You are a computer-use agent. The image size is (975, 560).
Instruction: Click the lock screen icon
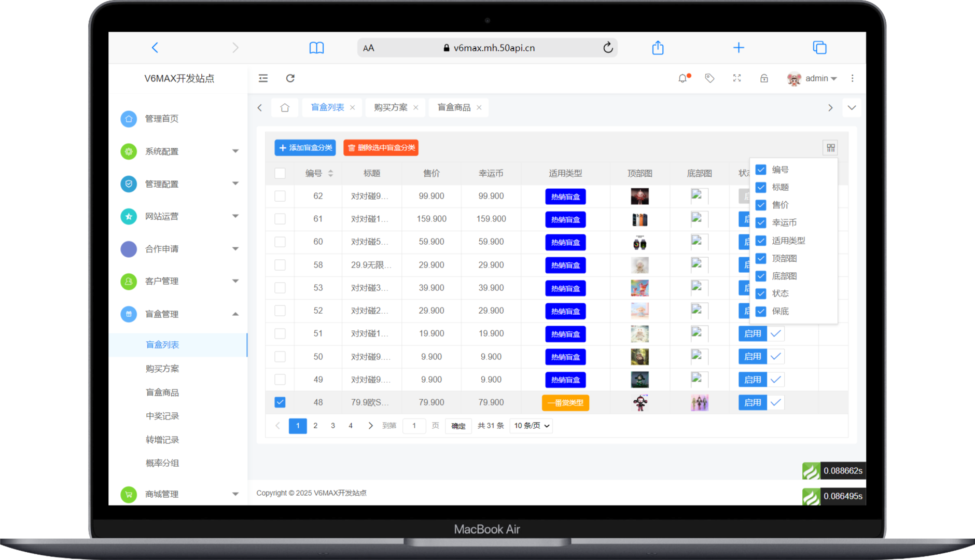764,78
